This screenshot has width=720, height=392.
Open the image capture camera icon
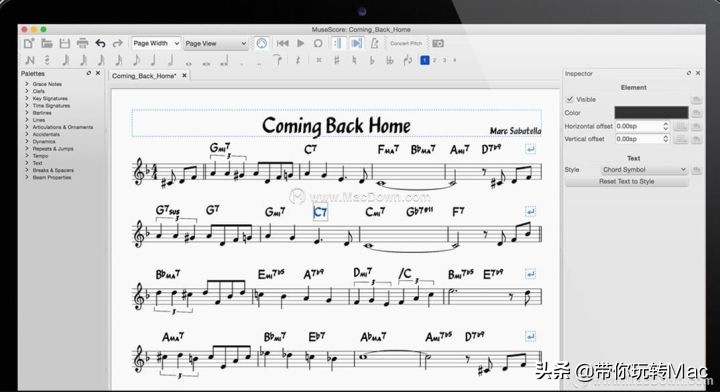coord(438,43)
